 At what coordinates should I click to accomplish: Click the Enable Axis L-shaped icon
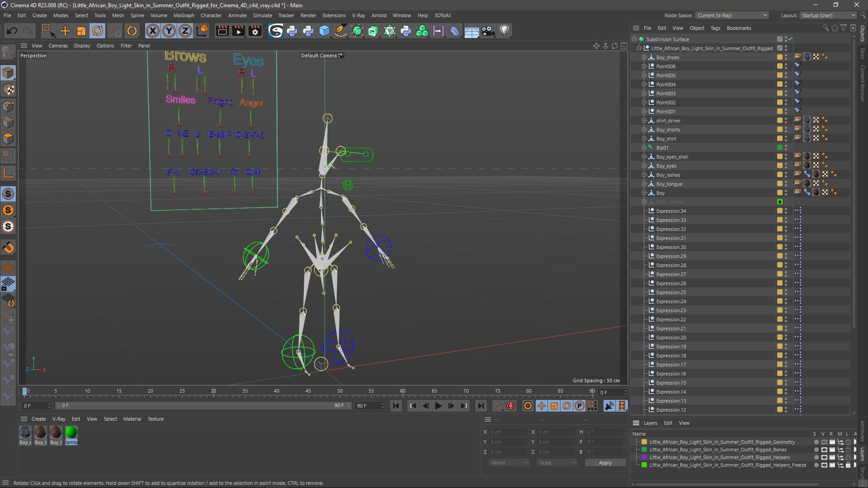pyautogui.click(x=8, y=173)
